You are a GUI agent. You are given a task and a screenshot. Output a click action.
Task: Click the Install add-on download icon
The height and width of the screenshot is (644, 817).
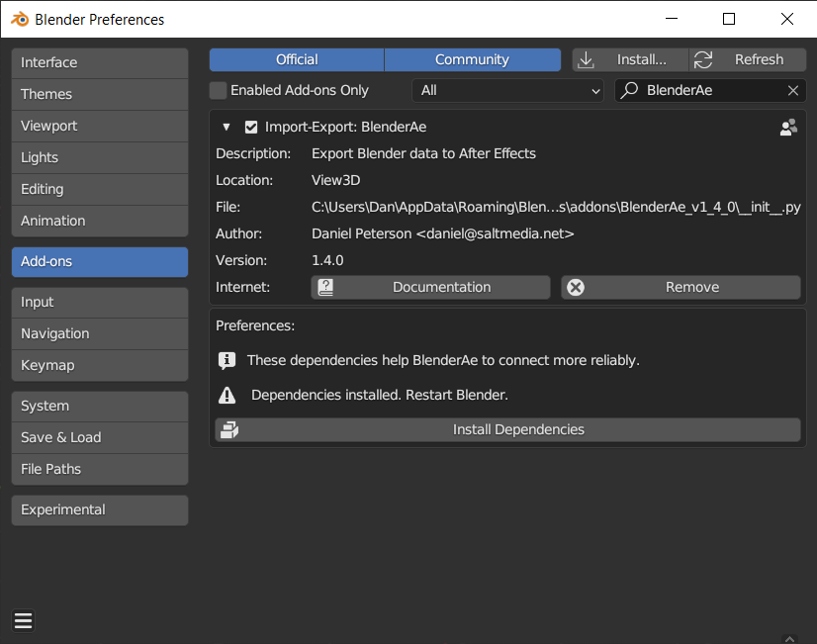[x=587, y=60]
